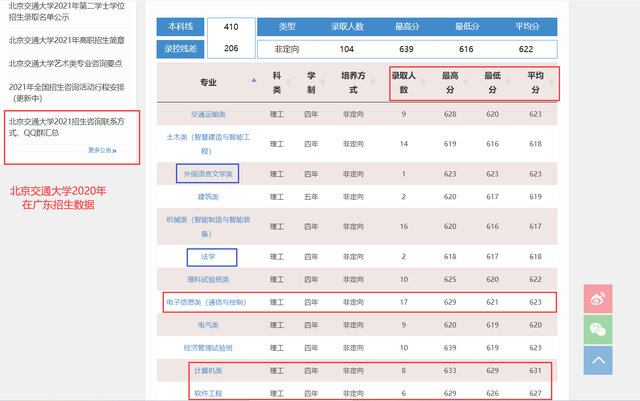Open 建筑类 major link
The height and width of the screenshot is (401, 640).
click(208, 197)
